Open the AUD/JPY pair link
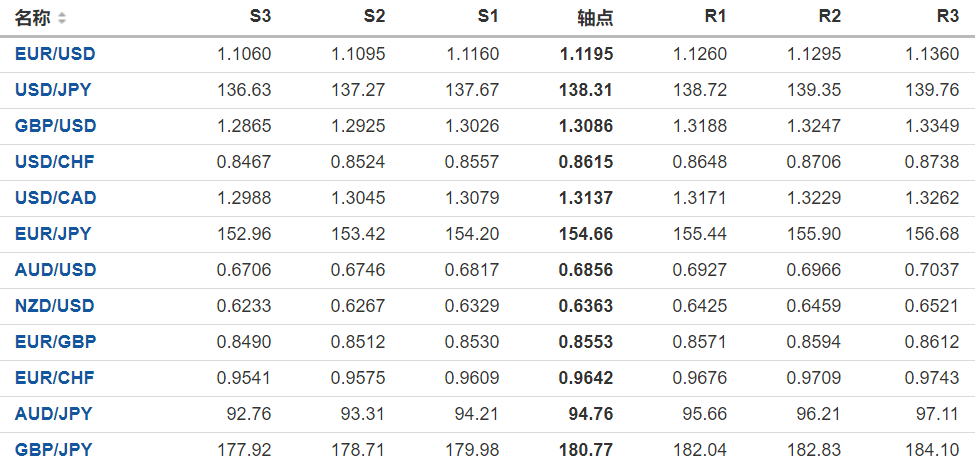 53,414
